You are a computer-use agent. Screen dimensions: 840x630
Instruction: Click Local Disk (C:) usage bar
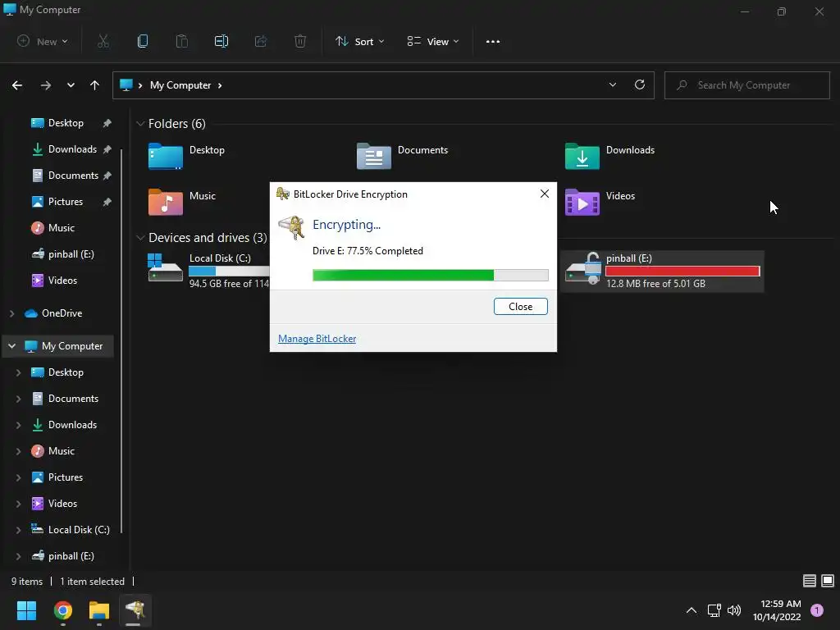pos(229,271)
